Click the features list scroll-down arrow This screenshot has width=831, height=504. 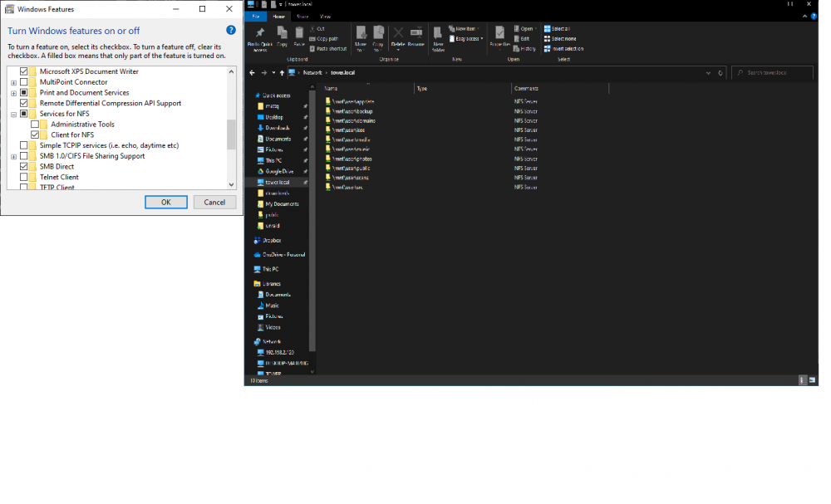[x=232, y=184]
